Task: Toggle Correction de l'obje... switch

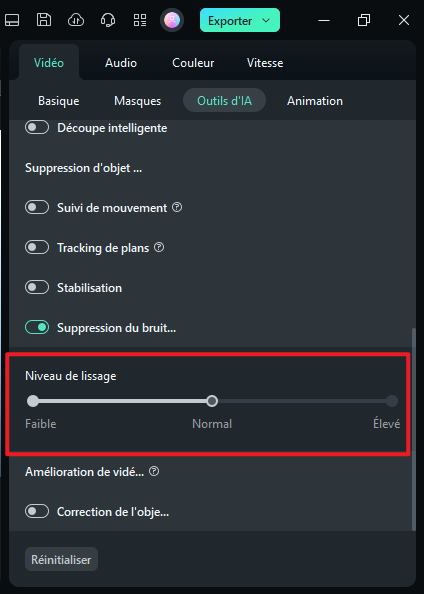Action: tap(37, 511)
